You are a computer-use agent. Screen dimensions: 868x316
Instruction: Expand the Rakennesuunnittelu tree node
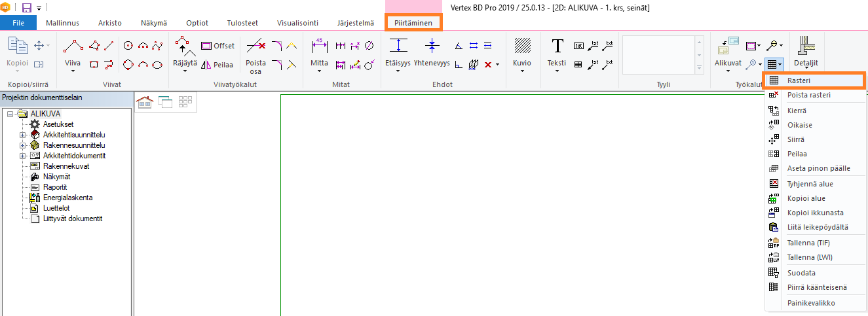23,145
